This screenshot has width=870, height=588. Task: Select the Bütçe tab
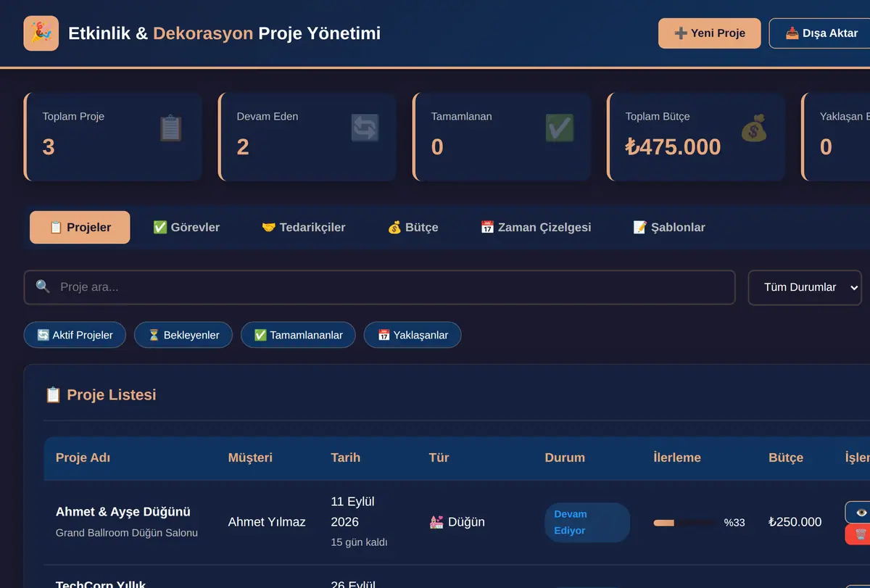tap(413, 228)
